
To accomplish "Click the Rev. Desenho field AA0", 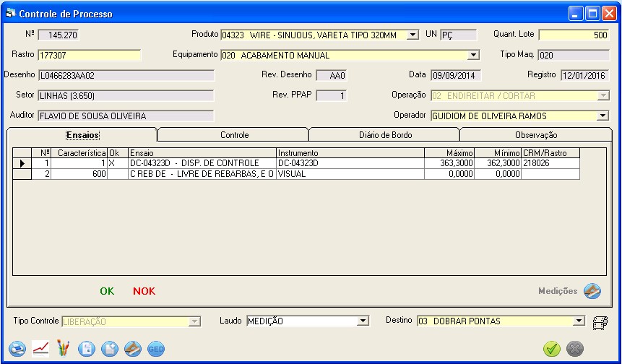I will (x=332, y=75).
